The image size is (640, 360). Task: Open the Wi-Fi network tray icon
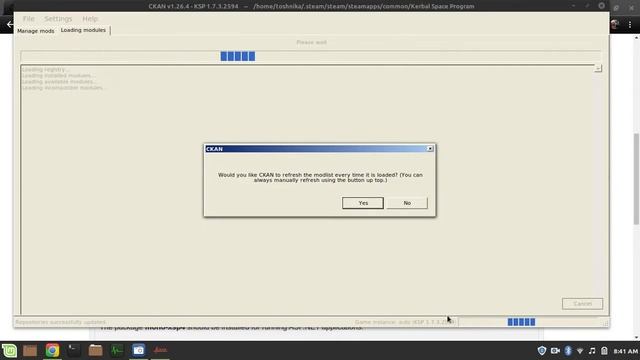(x=580, y=351)
